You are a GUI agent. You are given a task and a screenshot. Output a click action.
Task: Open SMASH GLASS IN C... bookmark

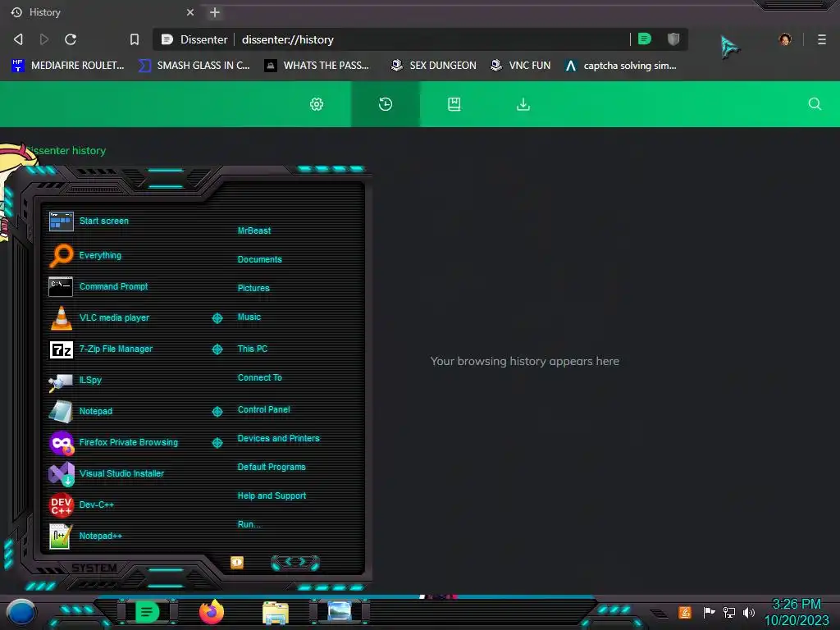pyautogui.click(x=194, y=66)
